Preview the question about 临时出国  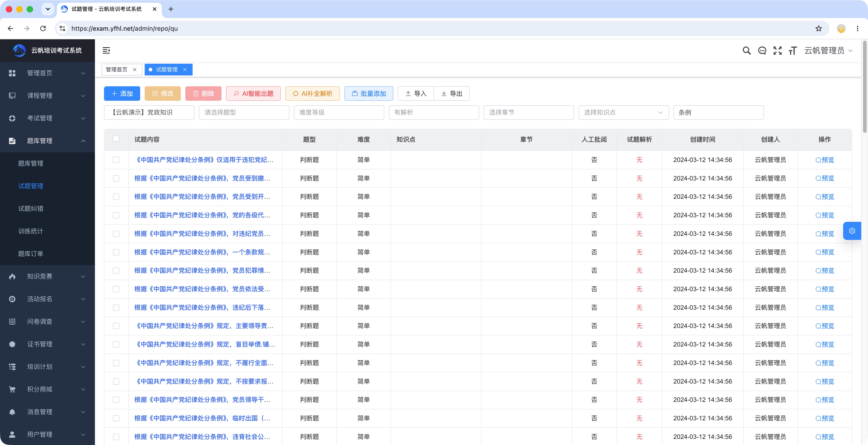tap(825, 418)
